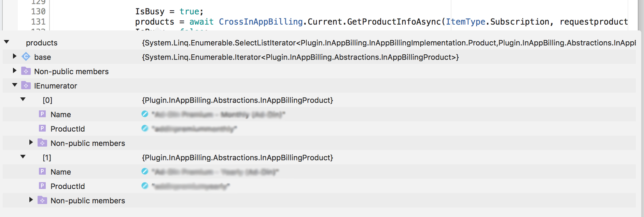Image resolution: width=644 pixels, height=217 pixels.
Task: Expand Non-public members under item [0]
Action: 31,143
